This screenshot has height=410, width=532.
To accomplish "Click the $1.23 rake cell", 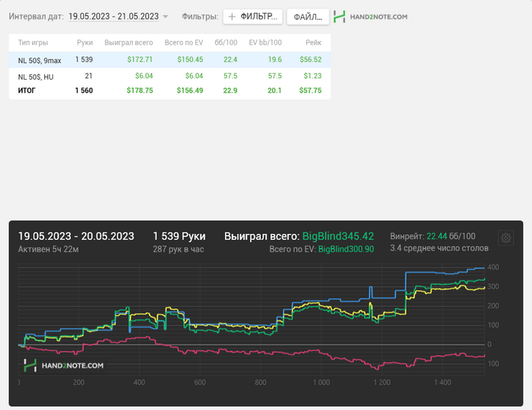I will pos(312,76).
